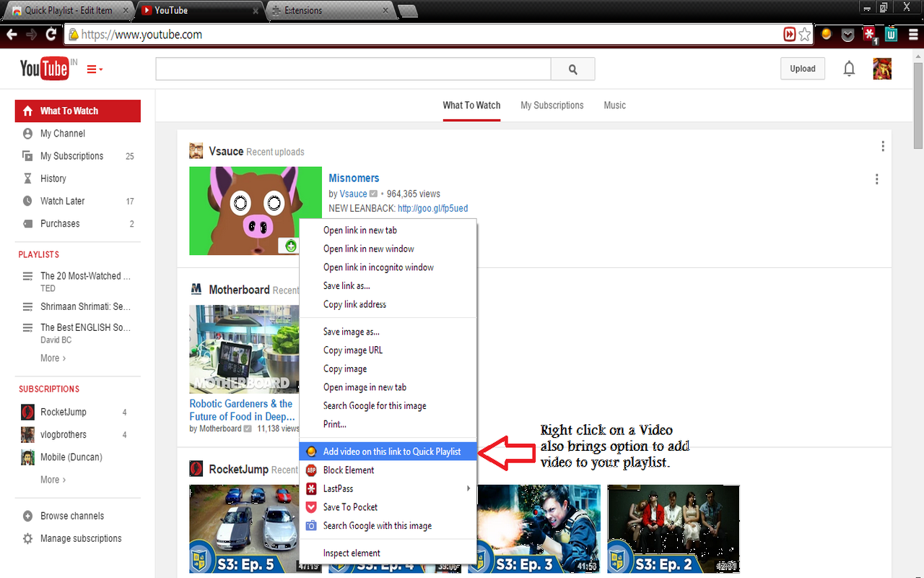Click the Vsauce avatar beside Recent uploads
Viewport: 924px width, 578px height.
[x=196, y=151]
